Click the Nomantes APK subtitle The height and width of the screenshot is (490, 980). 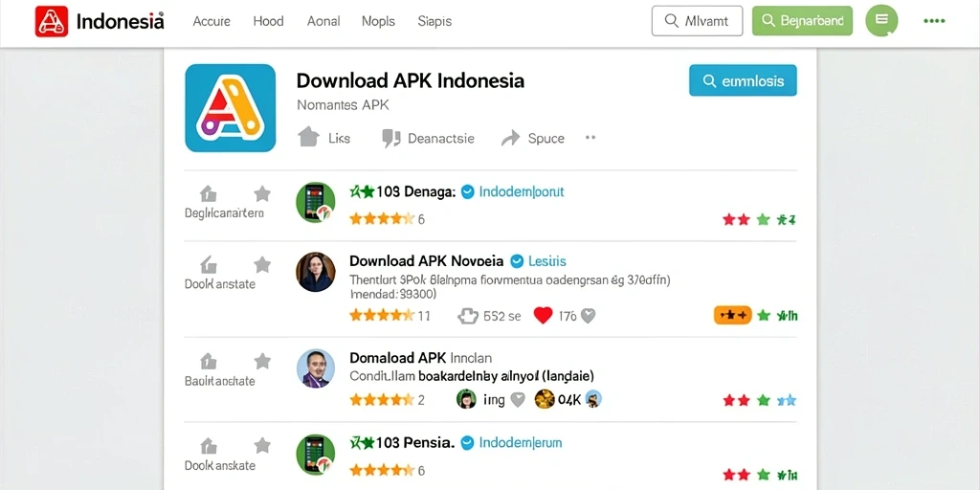(x=343, y=105)
